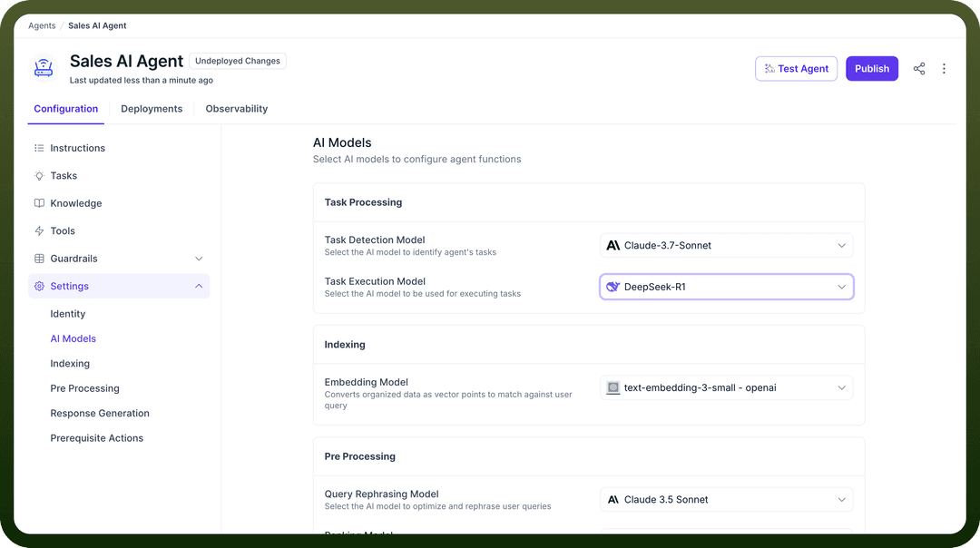The image size is (980, 548).
Task: Click the Query Rephrasing Model label
Action: [x=381, y=494]
